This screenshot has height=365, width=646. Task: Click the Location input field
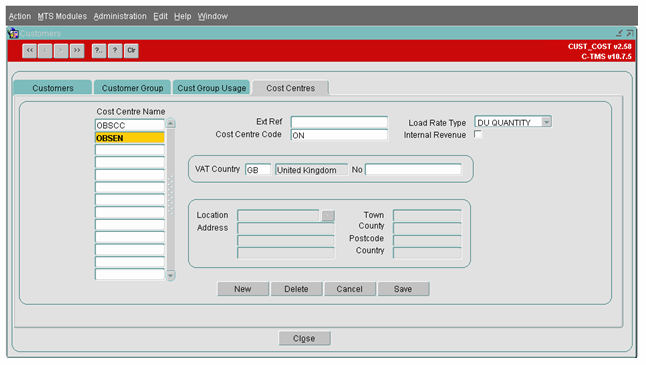278,215
